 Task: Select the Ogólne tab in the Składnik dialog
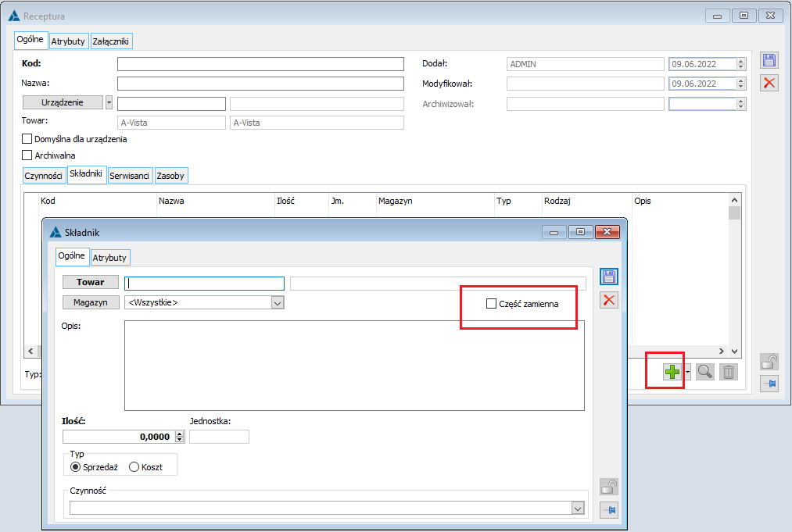point(72,256)
